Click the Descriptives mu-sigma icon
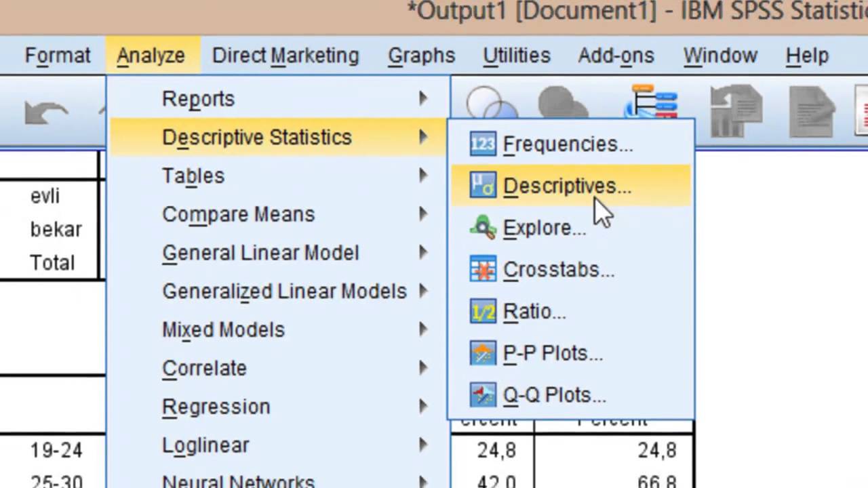 (x=483, y=186)
